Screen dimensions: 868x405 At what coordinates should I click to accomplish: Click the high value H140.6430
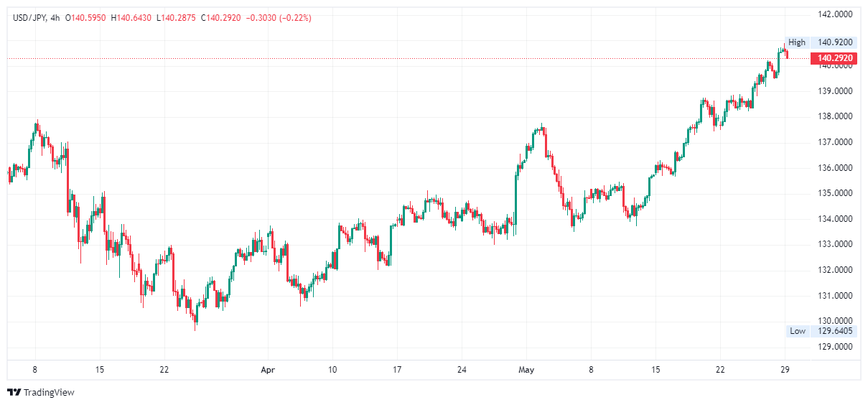(131, 17)
